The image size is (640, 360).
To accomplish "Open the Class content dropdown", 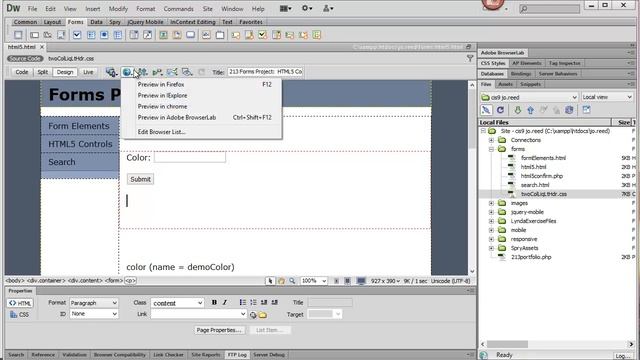I will tap(178, 303).
